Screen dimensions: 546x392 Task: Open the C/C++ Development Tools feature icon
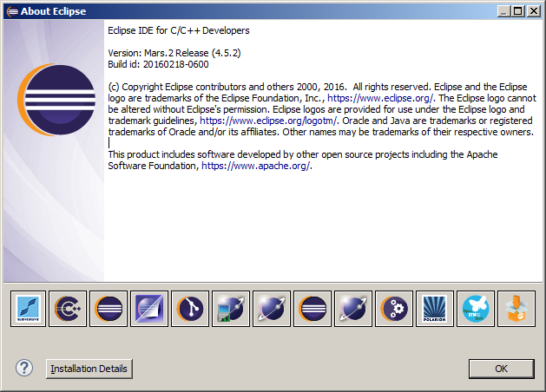point(68,309)
